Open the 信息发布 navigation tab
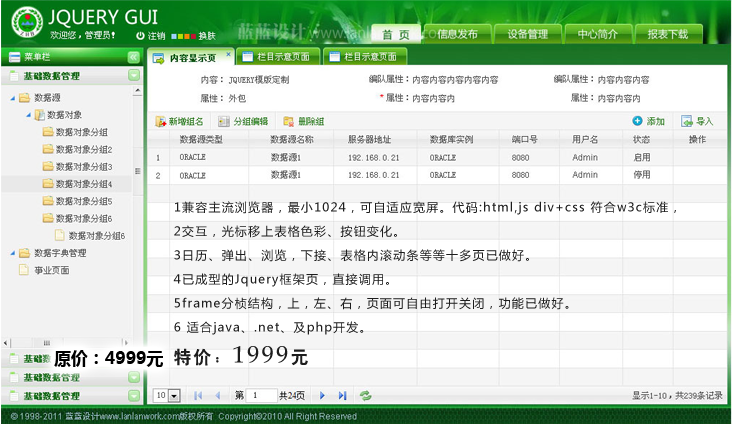This screenshot has width=734, height=426. 457,34
